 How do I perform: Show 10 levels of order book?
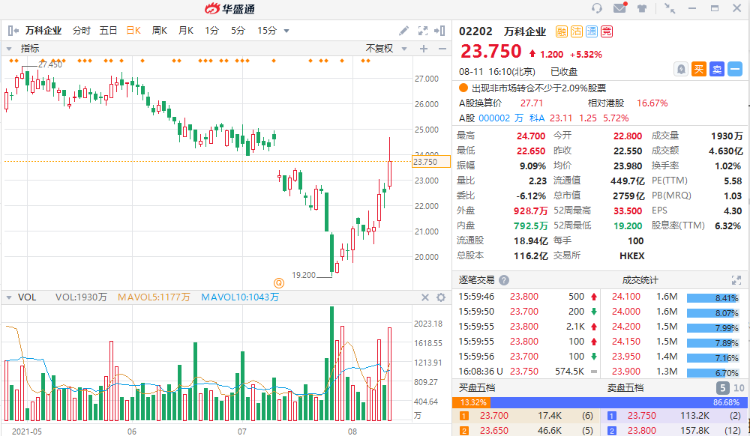739,388
